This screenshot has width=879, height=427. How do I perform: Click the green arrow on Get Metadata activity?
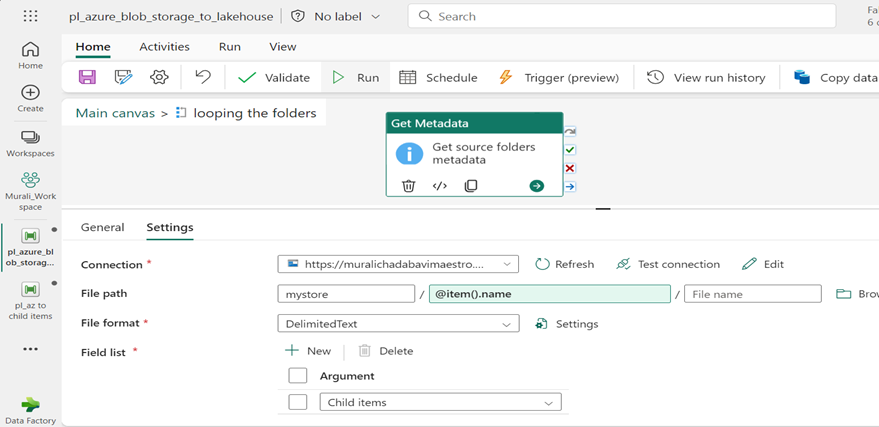[x=537, y=186]
